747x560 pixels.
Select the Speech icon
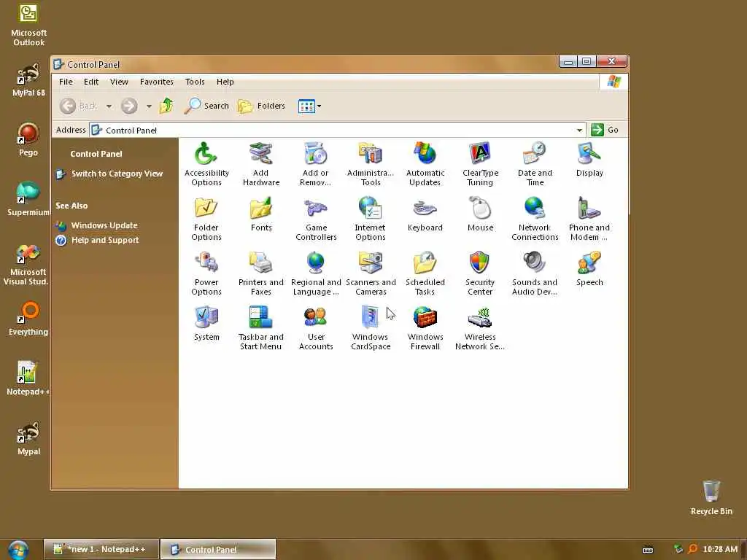coord(589,269)
